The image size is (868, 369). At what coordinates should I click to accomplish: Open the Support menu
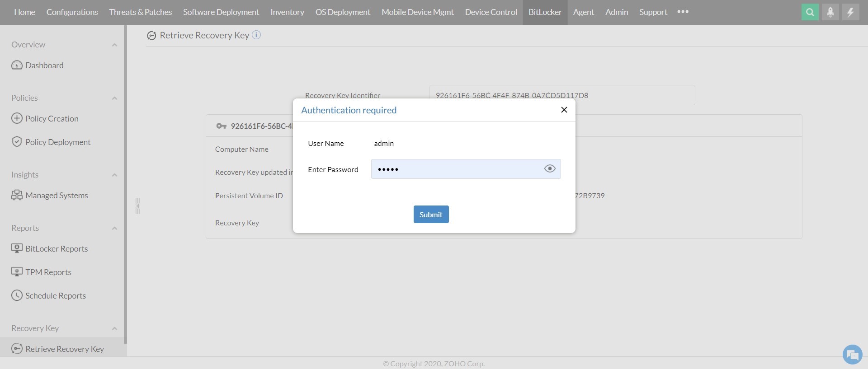pos(653,12)
